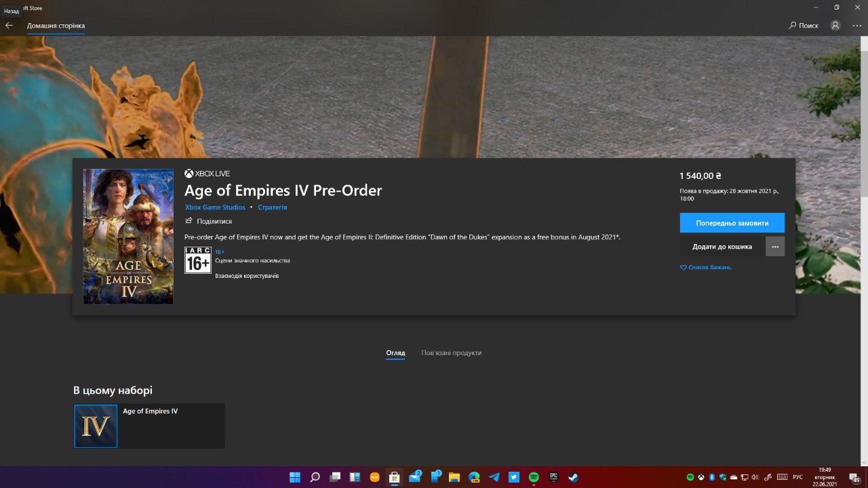Add to wishlist via Список бажань
Screen dimensions: 868x488
(705, 267)
